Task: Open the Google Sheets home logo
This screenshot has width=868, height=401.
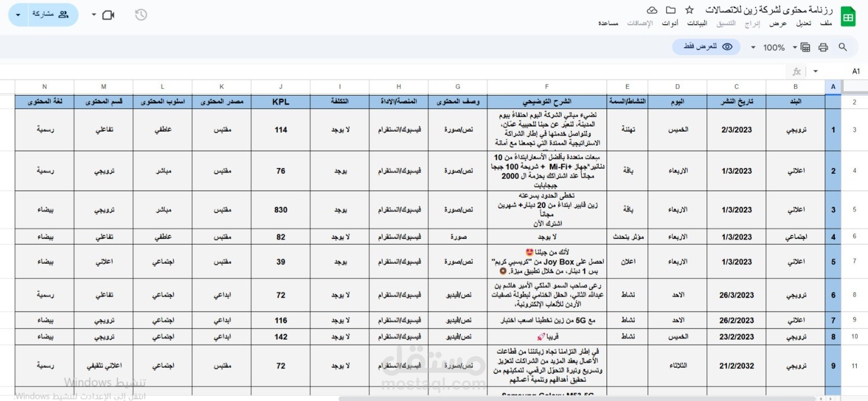Action: coord(848,17)
